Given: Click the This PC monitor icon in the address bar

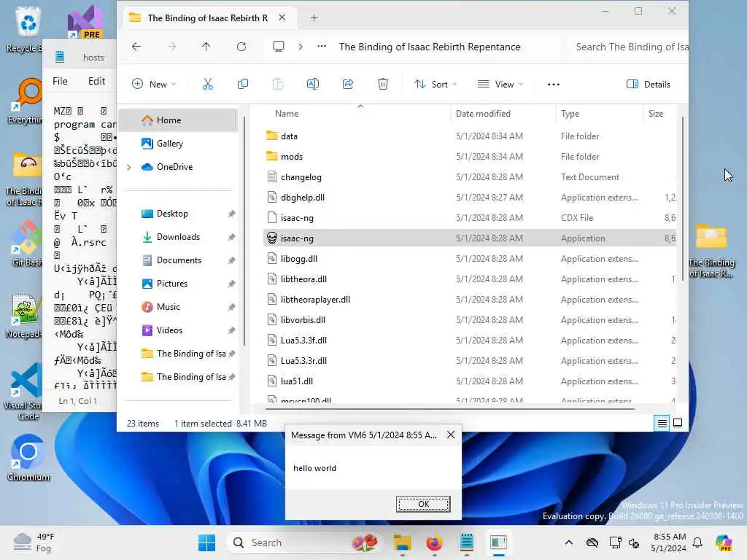Looking at the screenshot, I should (279, 47).
